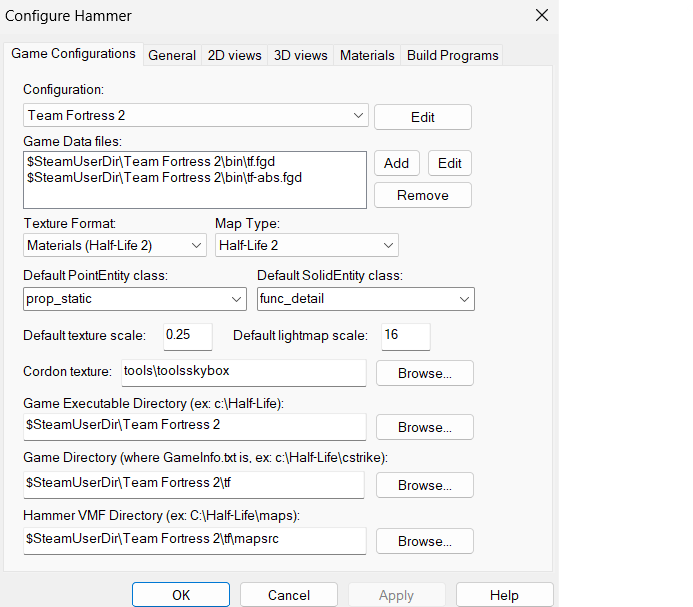The width and height of the screenshot is (693, 607).
Task: Browse for the Game Directory
Action: pos(425,485)
